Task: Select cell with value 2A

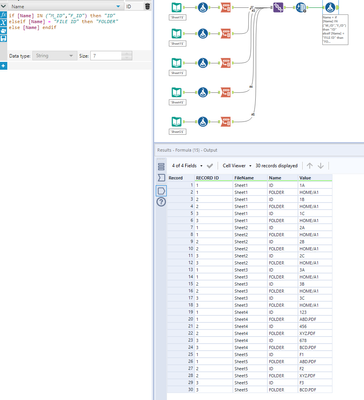Action: [315, 227]
